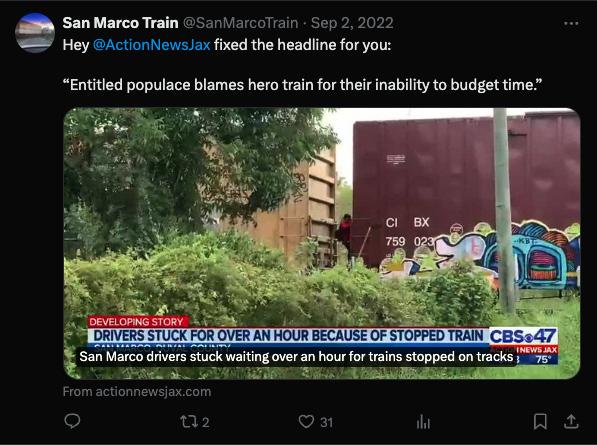The width and height of the screenshot is (597, 445).
Task: Open San Marco Train profile avatar
Action: 35,32
